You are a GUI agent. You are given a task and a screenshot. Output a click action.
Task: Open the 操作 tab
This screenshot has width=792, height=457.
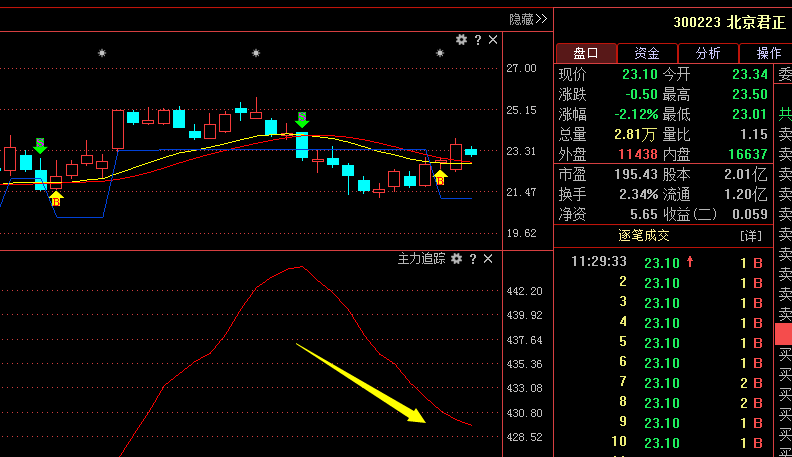769,53
